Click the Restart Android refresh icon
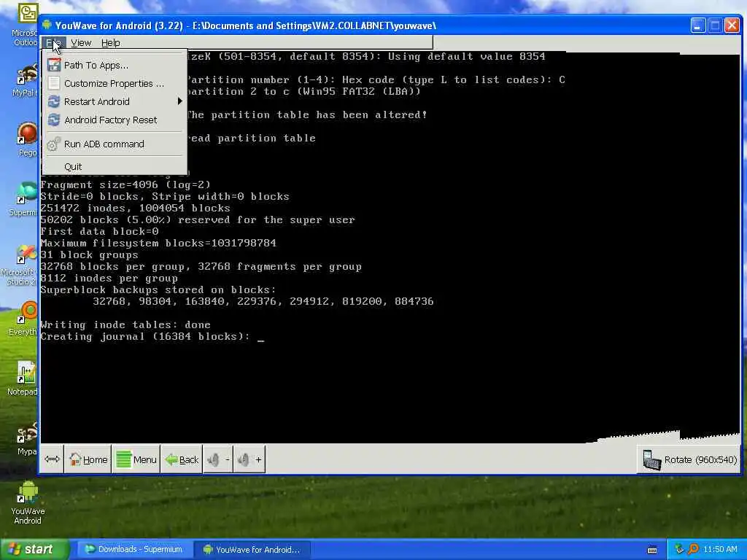 coord(54,101)
